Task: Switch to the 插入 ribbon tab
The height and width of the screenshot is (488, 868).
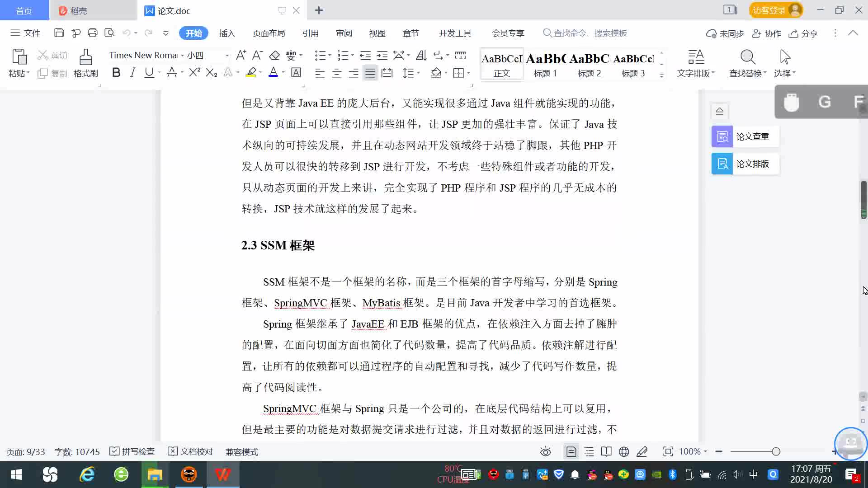Action: pos(226,33)
